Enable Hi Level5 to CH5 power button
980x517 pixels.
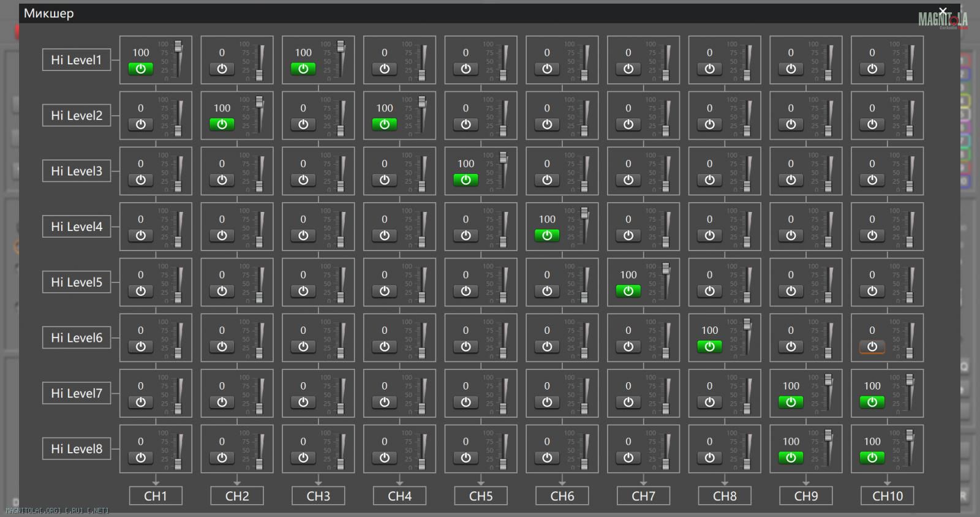[466, 291]
